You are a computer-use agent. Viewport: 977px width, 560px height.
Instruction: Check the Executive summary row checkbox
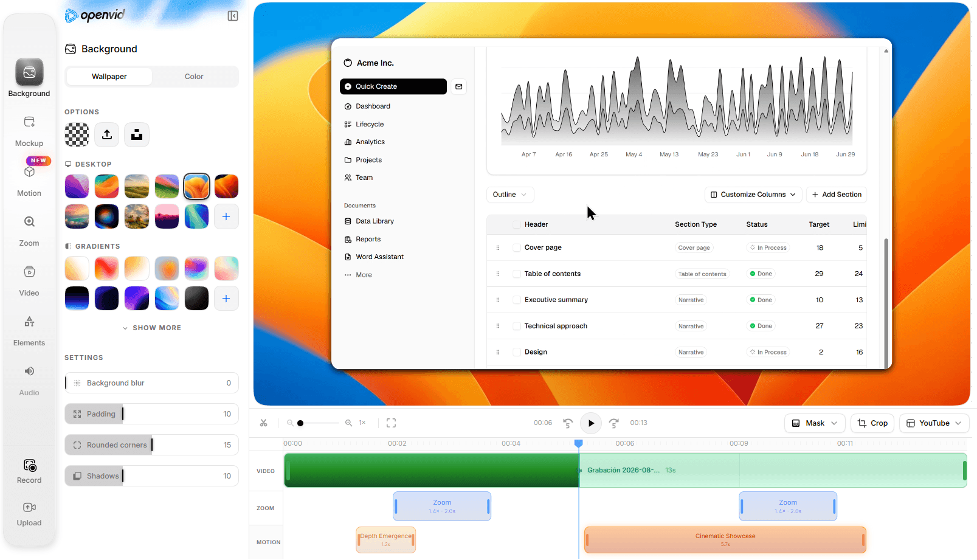point(517,300)
